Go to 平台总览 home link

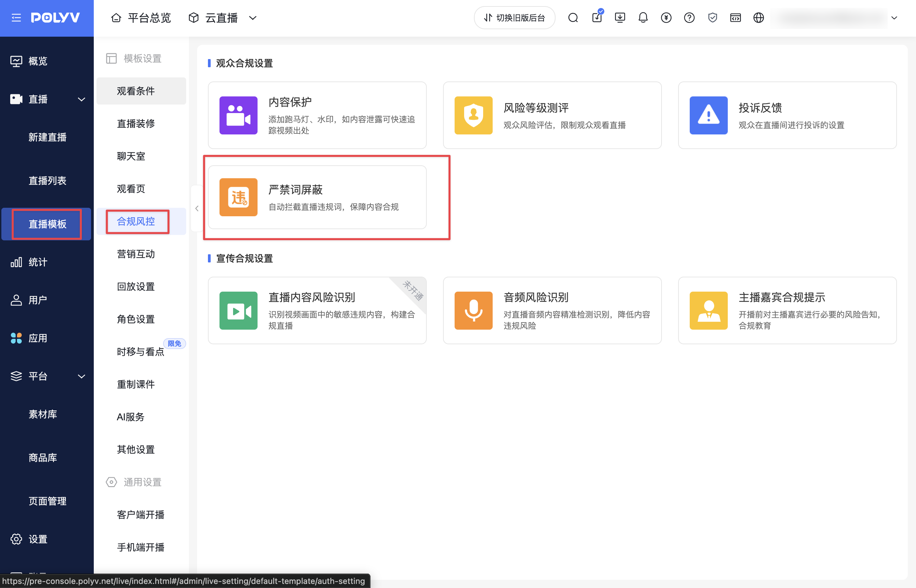[x=141, y=18]
